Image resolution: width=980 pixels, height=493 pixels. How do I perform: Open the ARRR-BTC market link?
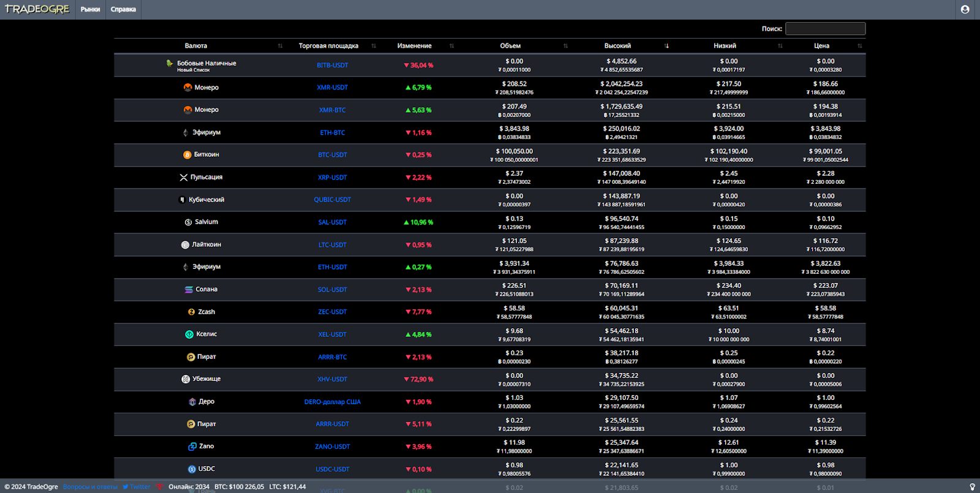tap(333, 357)
